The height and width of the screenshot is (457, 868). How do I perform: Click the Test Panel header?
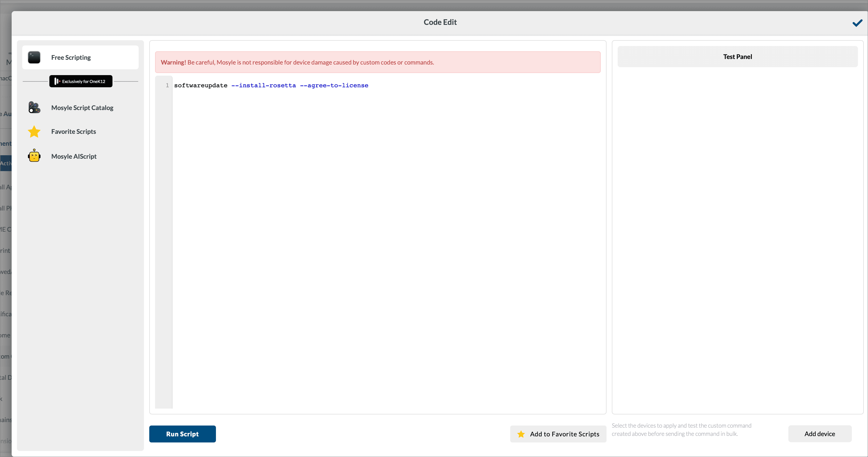(x=737, y=57)
